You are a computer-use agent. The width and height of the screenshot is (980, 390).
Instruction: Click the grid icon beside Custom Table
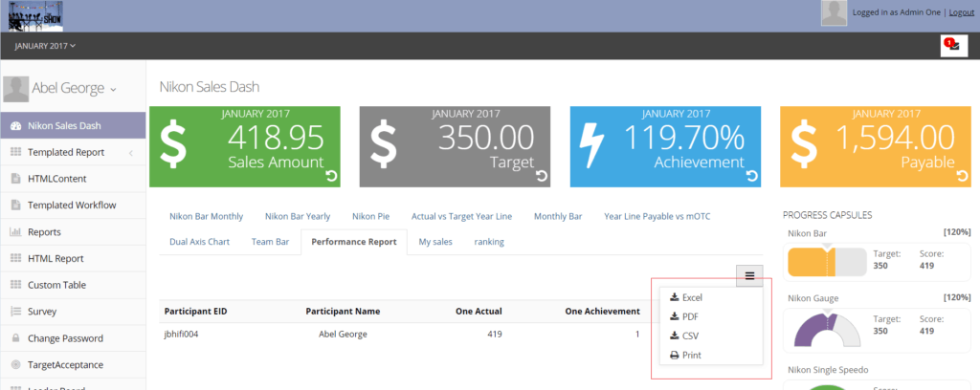coord(16,285)
